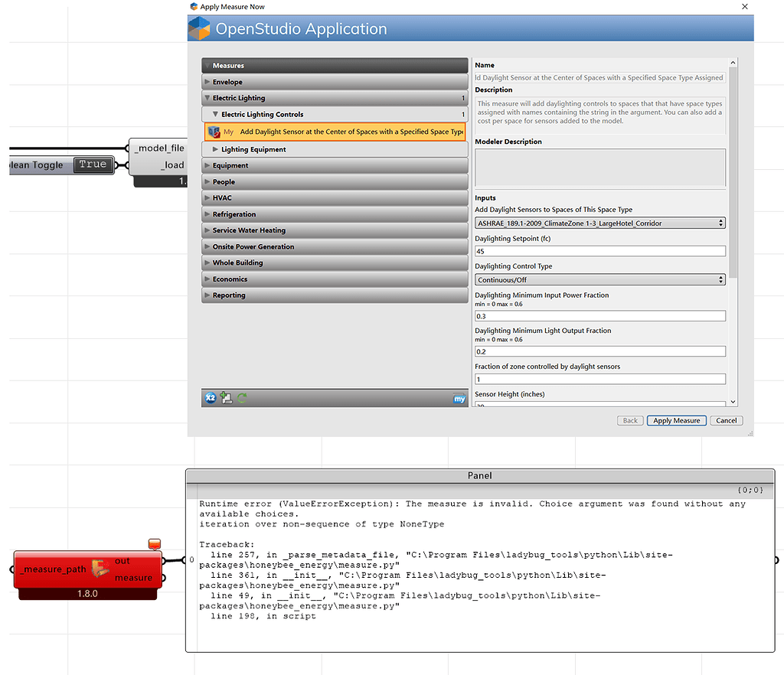Click the Daylighting Setpoint field

pyautogui.click(x=600, y=251)
